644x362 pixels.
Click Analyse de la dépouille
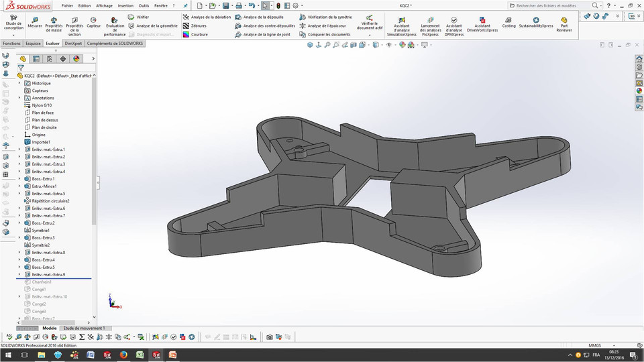263,17
